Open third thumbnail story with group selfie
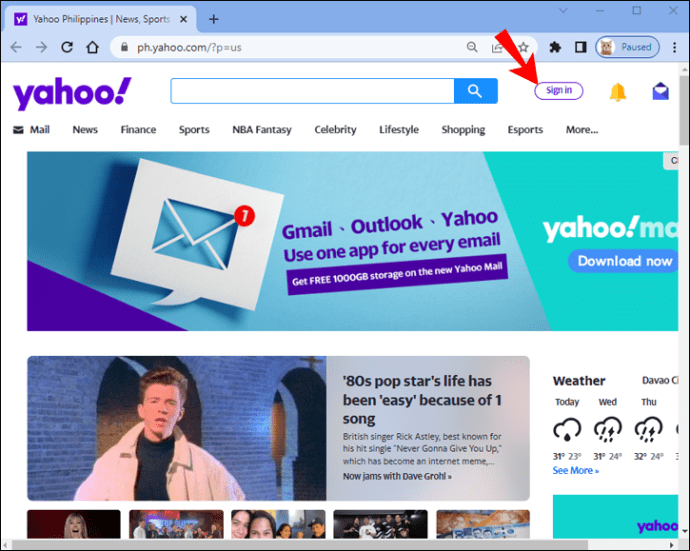The image size is (690, 551). coord(278,524)
